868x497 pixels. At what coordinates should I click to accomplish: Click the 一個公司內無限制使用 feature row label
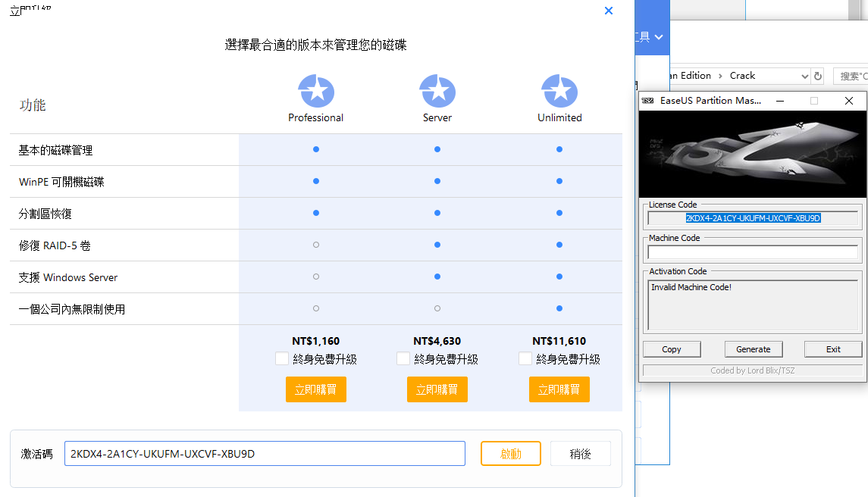point(72,309)
